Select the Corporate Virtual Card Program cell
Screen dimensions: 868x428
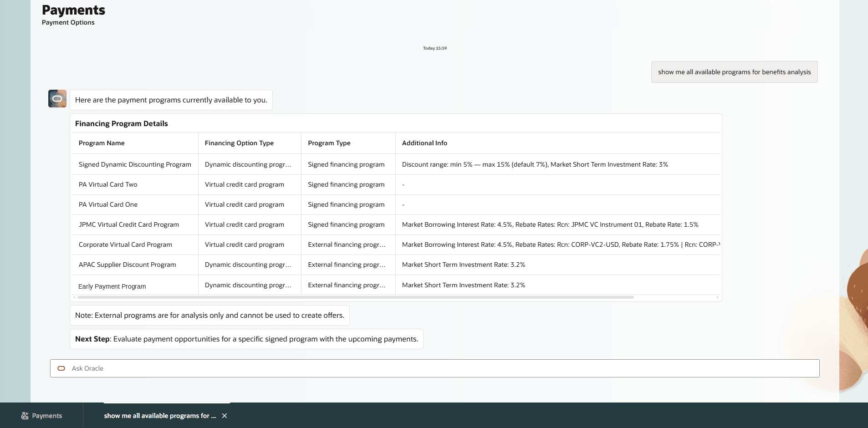(x=135, y=245)
